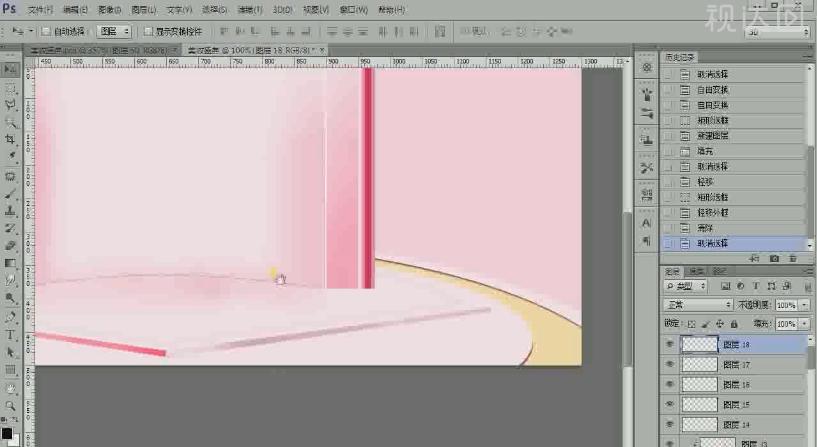Open the blend mode 正常 dropdown
Screen dimensions: 817x447
click(x=698, y=304)
